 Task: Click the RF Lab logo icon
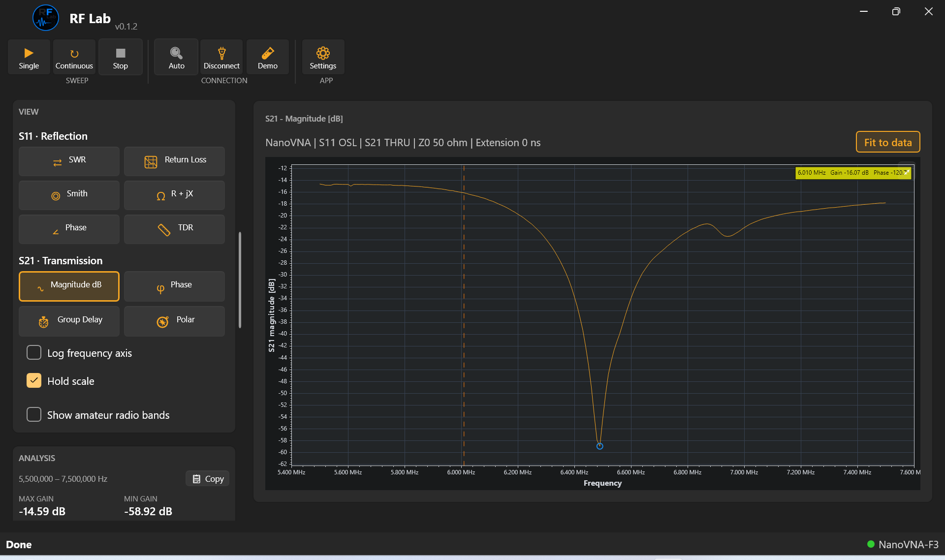pos(46,18)
